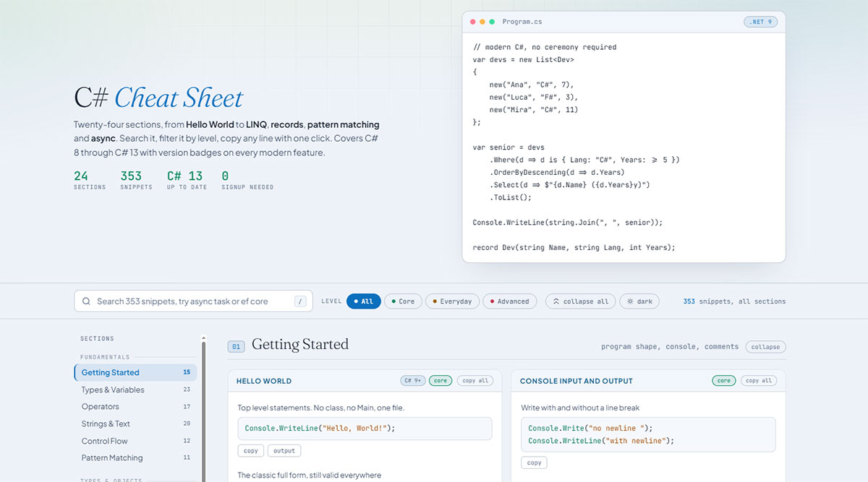Click the 01 section number badge
Screen dimensions: 868x482
click(237, 347)
